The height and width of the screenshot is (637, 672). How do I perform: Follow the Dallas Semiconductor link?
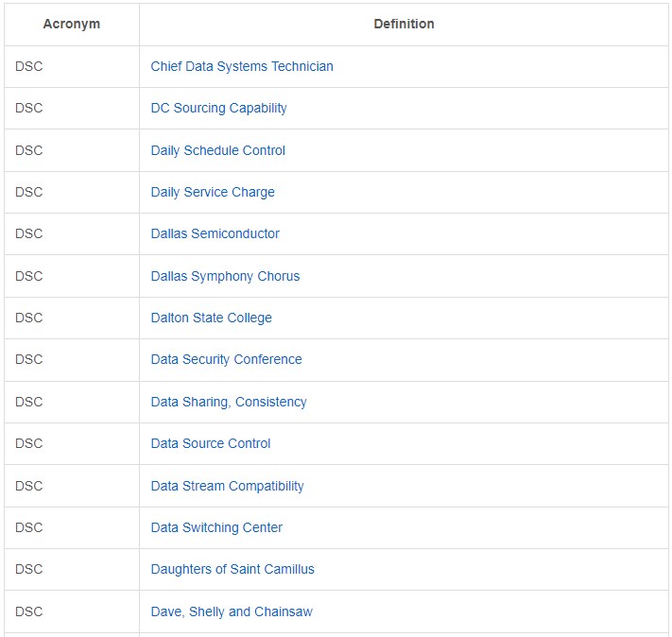(215, 233)
